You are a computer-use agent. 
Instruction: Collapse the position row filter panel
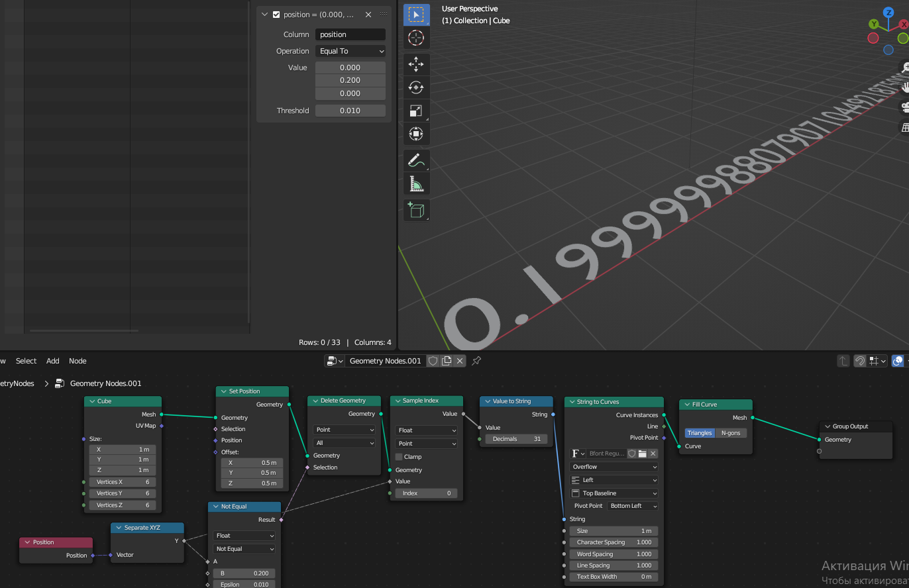[x=265, y=15]
